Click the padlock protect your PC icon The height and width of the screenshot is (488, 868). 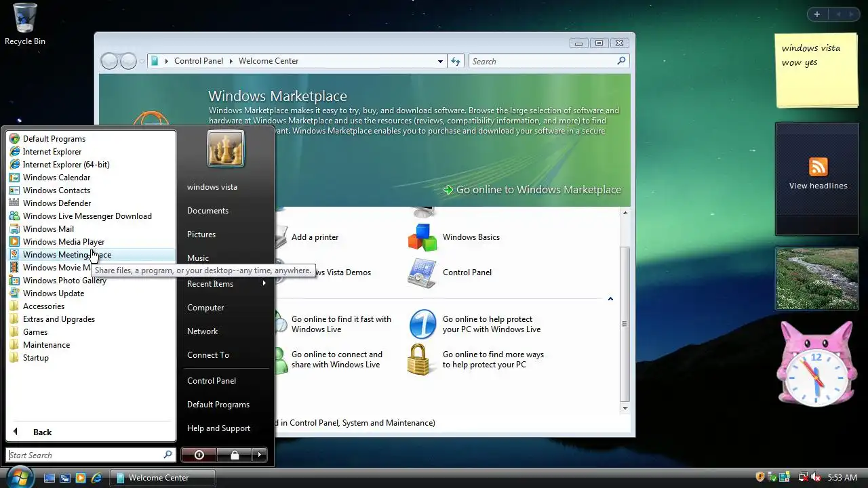click(420, 359)
